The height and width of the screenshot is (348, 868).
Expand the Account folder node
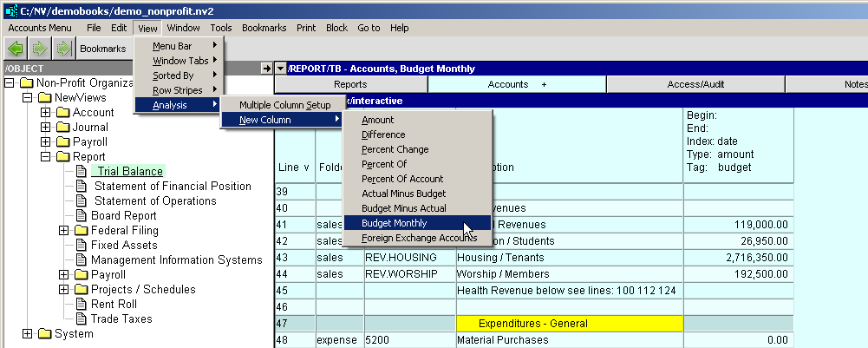[46, 113]
